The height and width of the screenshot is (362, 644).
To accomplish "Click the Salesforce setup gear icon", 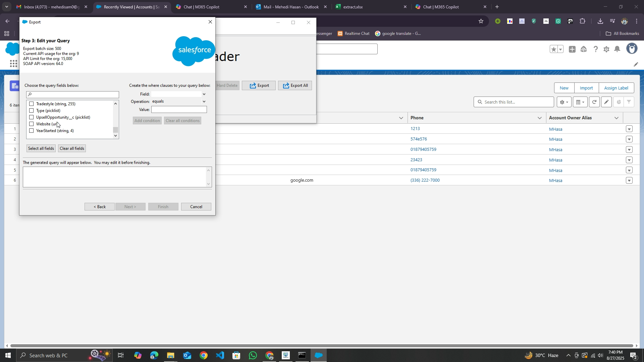I will point(606,49).
